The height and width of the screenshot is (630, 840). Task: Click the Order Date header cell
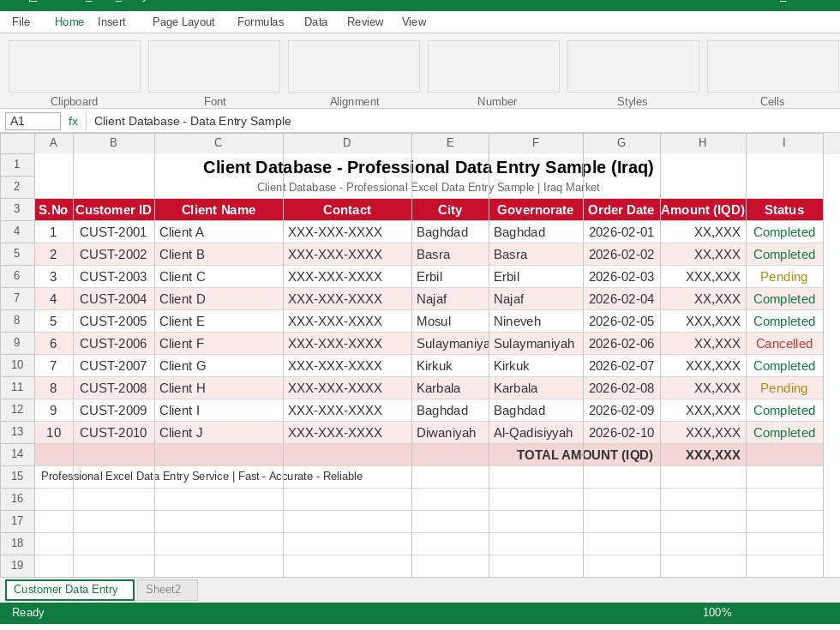coord(621,209)
